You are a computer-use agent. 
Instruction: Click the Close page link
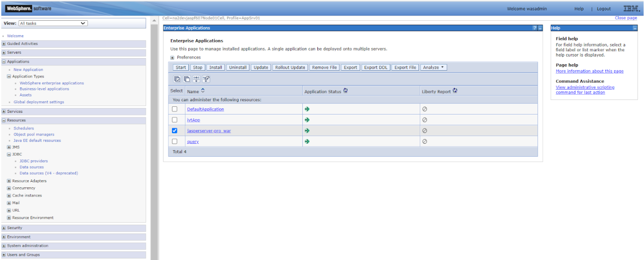tap(626, 18)
